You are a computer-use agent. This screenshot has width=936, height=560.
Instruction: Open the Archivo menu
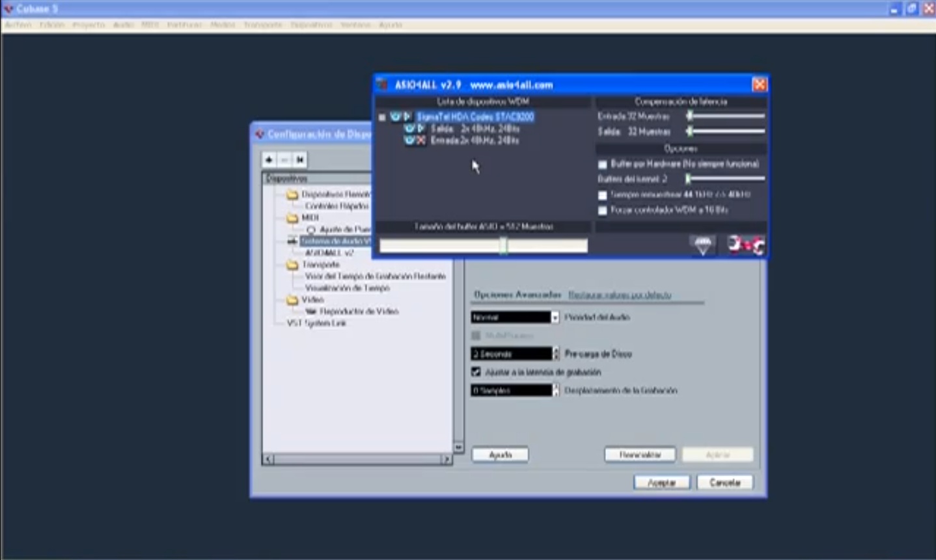pos(18,25)
